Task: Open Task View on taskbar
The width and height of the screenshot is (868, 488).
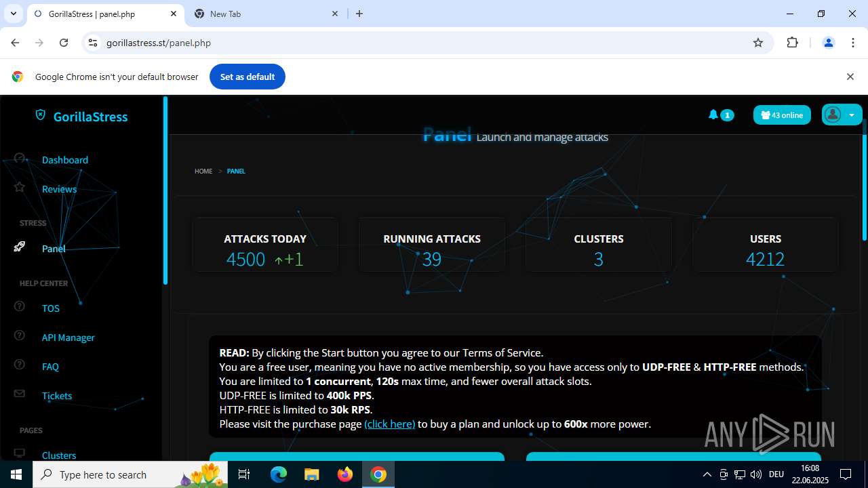Action: point(245,474)
